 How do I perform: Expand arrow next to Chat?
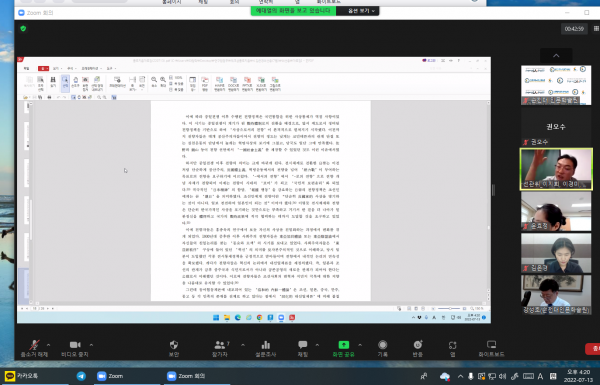click(317, 345)
